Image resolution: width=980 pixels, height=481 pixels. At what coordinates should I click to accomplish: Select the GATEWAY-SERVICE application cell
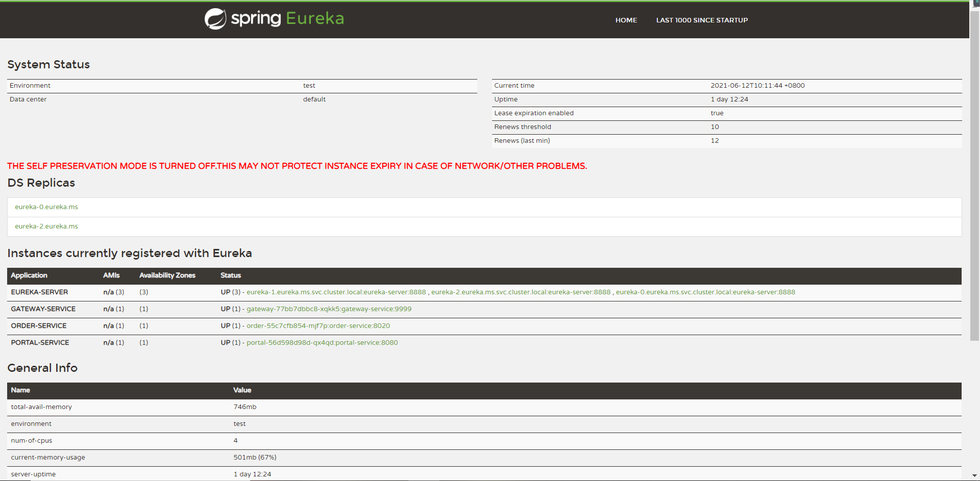click(43, 309)
